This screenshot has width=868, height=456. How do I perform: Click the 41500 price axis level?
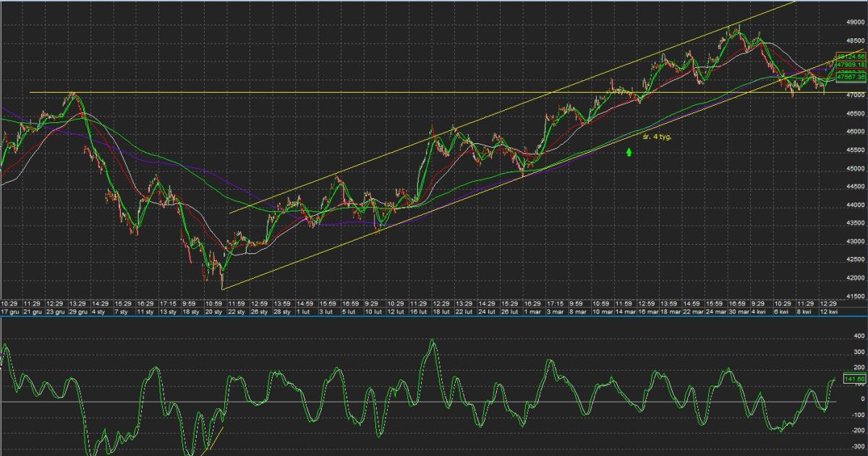(854, 297)
